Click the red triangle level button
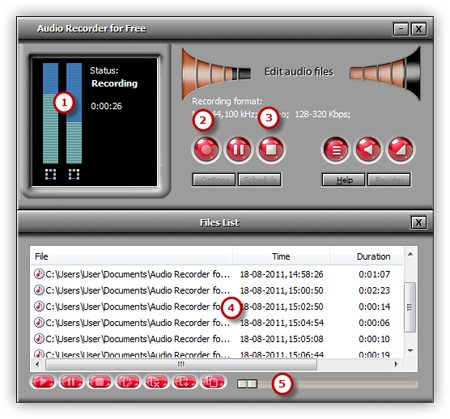Image resolution: width=450 pixels, height=419 pixels. pyautogui.click(x=400, y=150)
